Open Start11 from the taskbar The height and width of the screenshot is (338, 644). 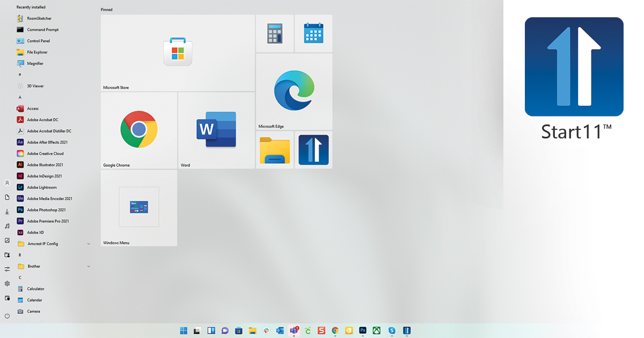click(407, 330)
